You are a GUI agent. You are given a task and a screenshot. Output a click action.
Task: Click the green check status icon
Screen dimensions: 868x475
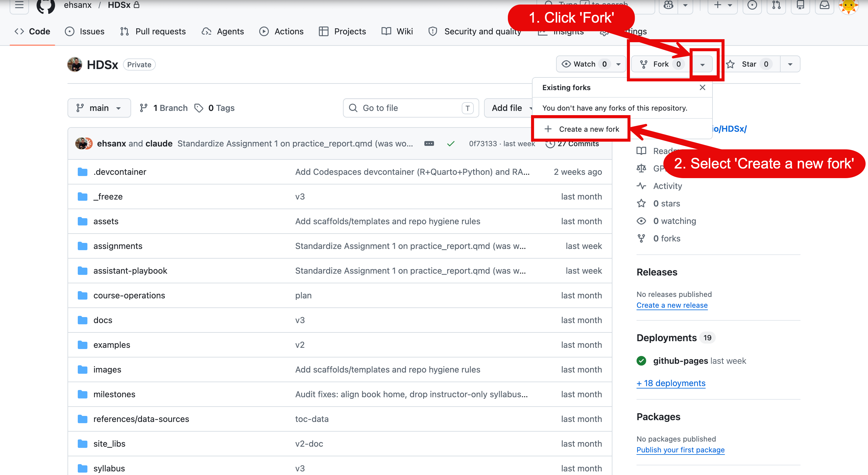point(451,143)
